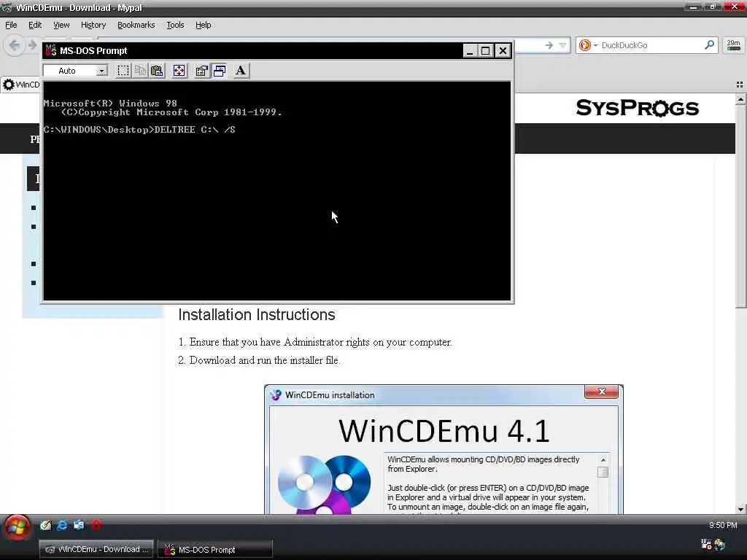Open the Help menu in Mypal
Screen dimensions: 747x560
tap(203, 25)
